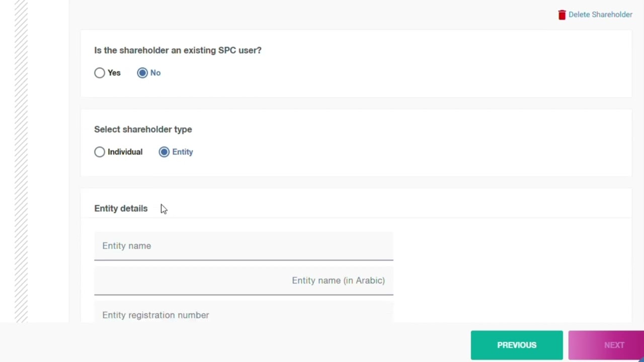This screenshot has height=362, width=644.
Task: Focus the Entity name (in Arabic) field
Action: (244, 281)
